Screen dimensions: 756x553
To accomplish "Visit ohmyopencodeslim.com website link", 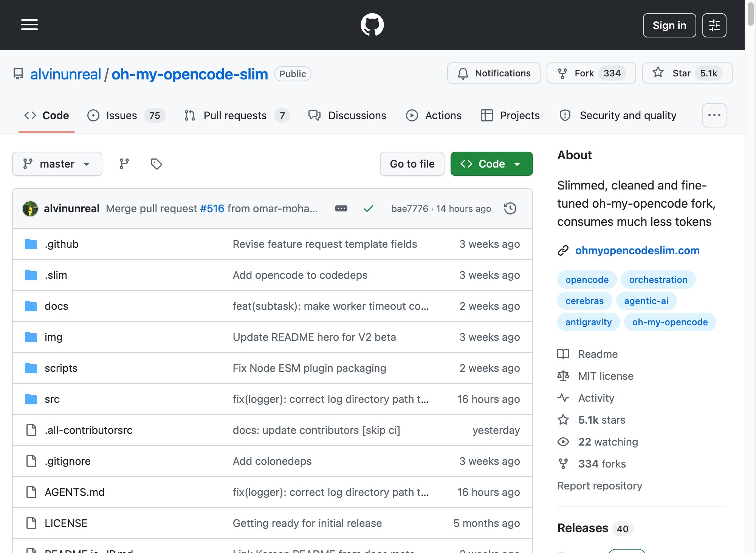I will click(637, 250).
